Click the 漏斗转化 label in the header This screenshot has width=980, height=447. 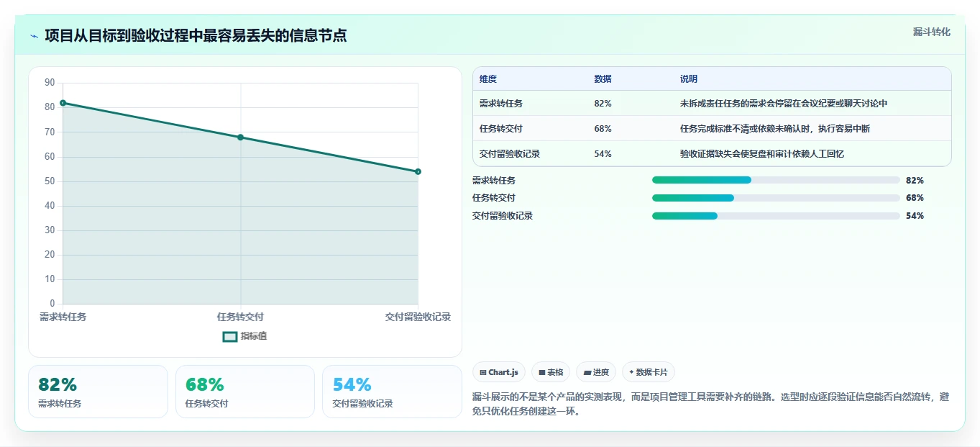click(932, 32)
